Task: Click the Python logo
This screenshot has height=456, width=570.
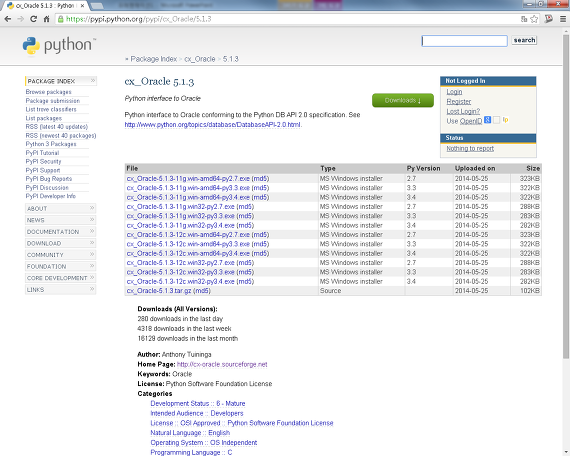Action: tap(59, 46)
